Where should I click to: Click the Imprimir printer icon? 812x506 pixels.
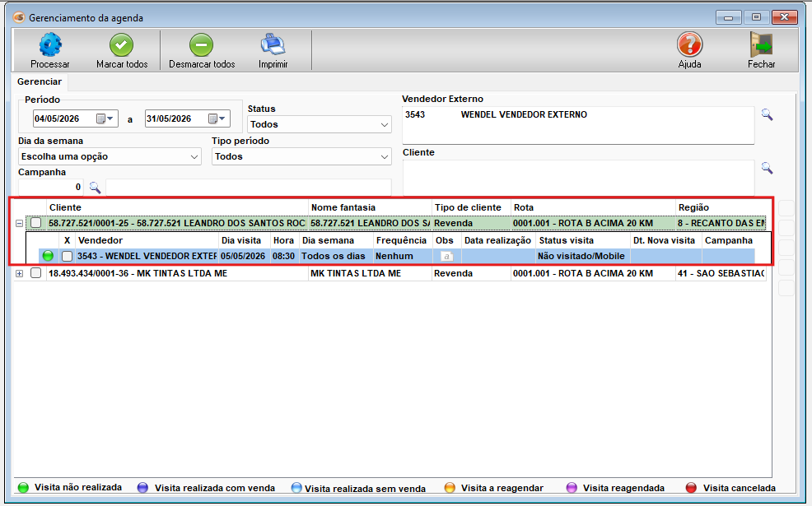click(x=273, y=44)
